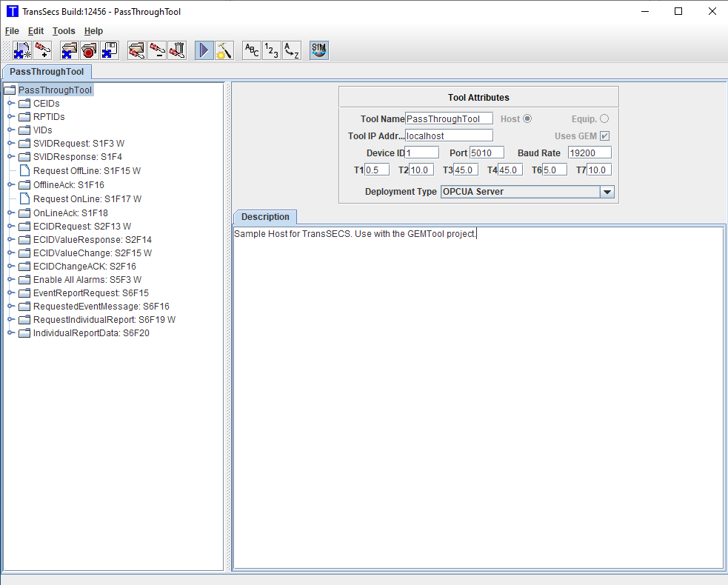Screen dimensions: 728x585
Task: Select Request OffLine: S1F15 W message
Action: coord(87,171)
